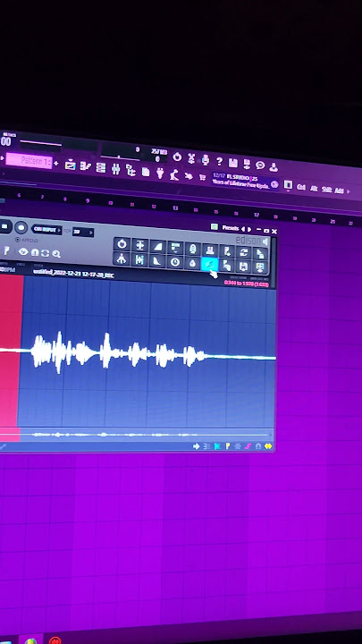
Task: Start recording in Edison
Action: 21,227
